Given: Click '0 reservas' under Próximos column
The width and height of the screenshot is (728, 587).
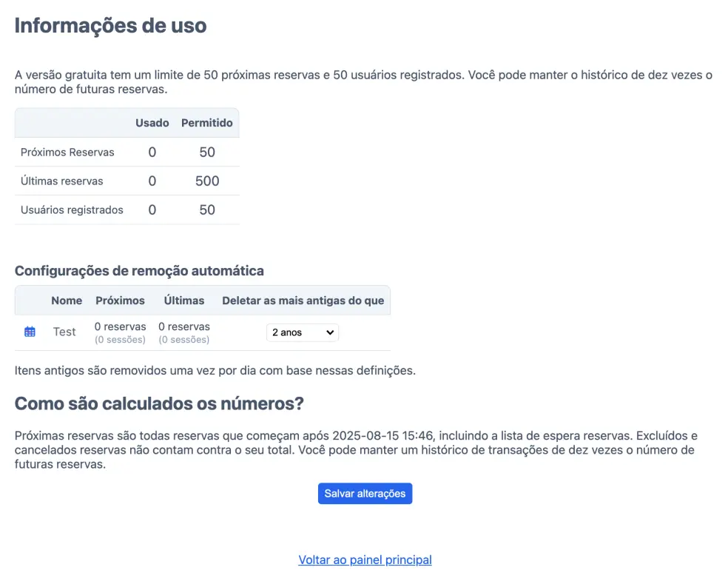Looking at the screenshot, I should point(121,326).
